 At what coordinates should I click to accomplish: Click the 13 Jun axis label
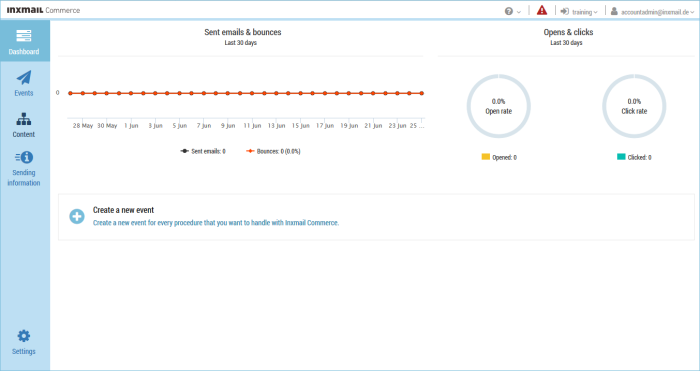point(276,126)
